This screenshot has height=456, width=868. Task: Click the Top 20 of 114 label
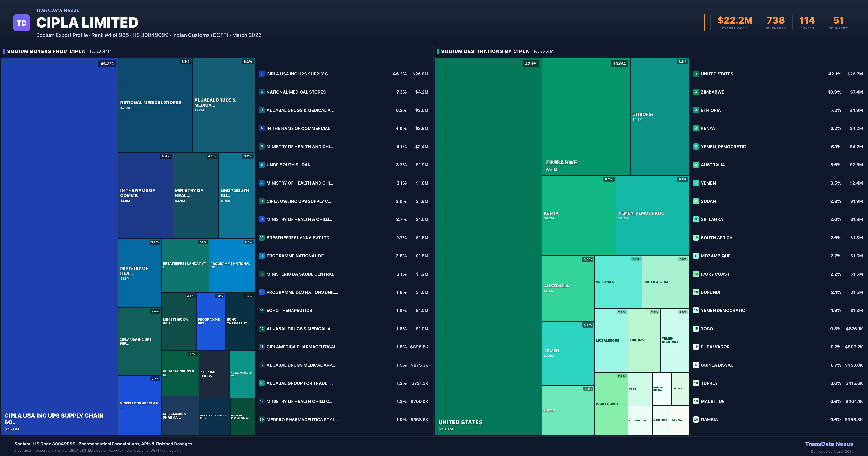(x=100, y=51)
